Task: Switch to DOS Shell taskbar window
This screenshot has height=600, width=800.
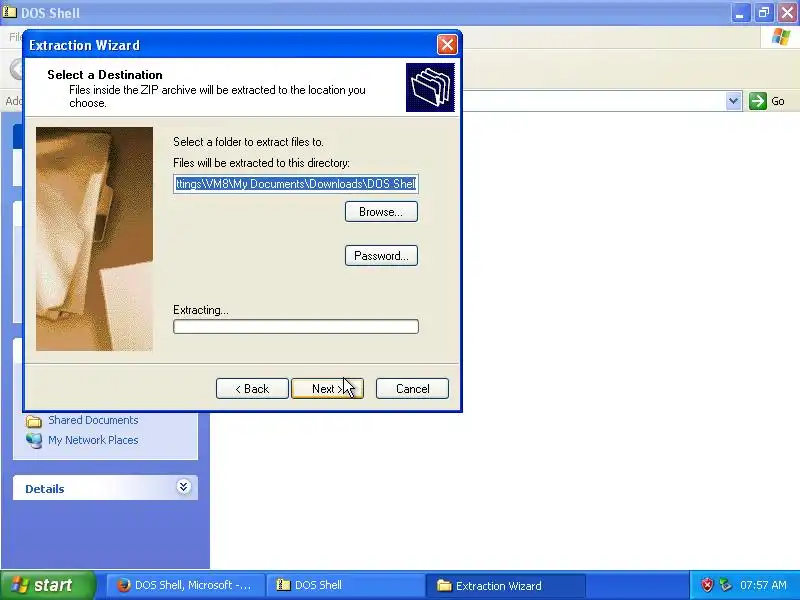Action: (347, 585)
